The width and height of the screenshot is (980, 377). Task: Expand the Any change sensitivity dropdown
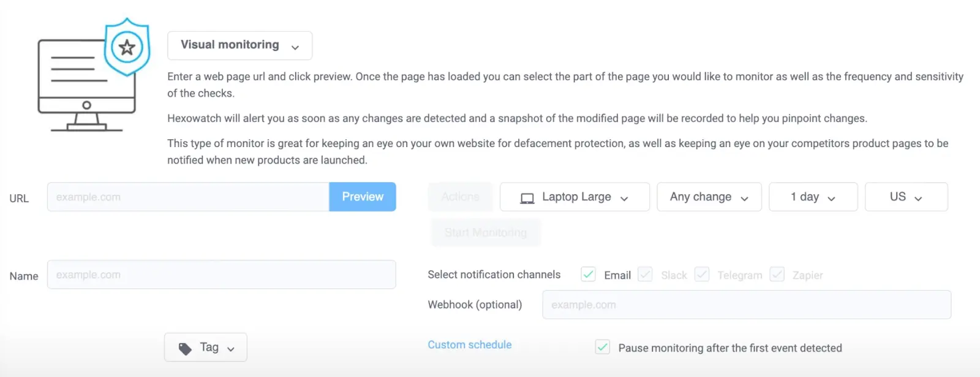[709, 197]
